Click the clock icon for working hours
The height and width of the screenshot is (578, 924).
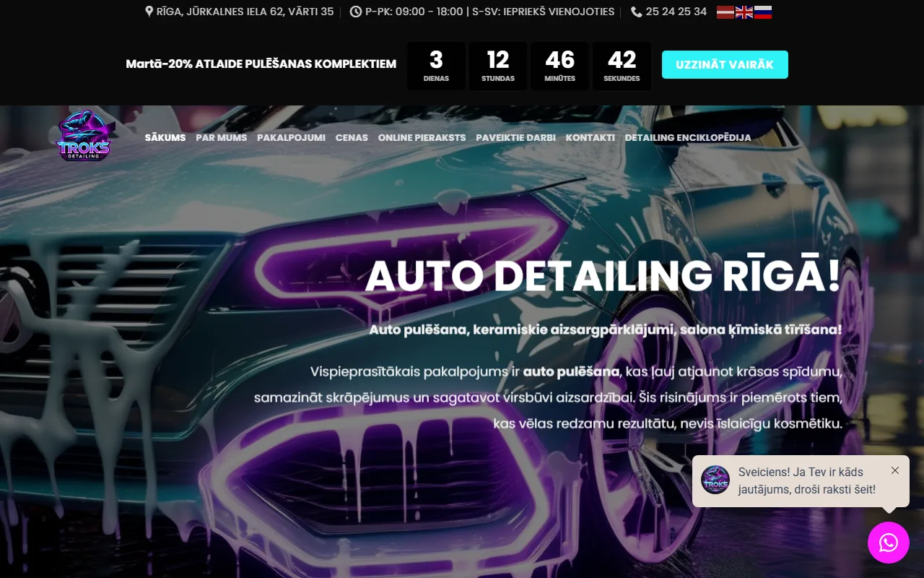355,12
